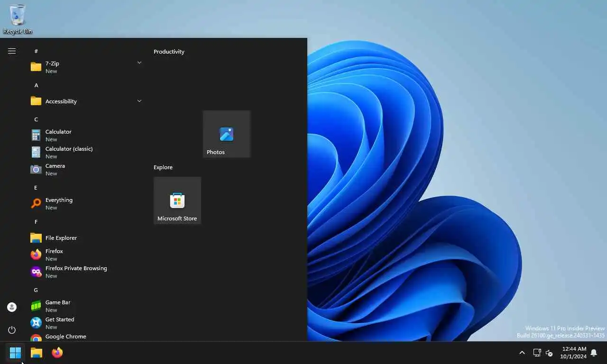Open the network status tray icon
Image resolution: width=607 pixels, height=364 pixels.
point(537,353)
